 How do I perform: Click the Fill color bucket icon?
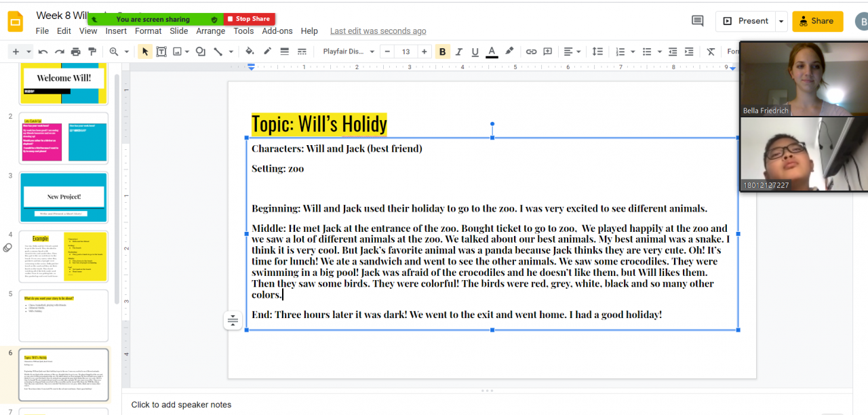point(250,52)
